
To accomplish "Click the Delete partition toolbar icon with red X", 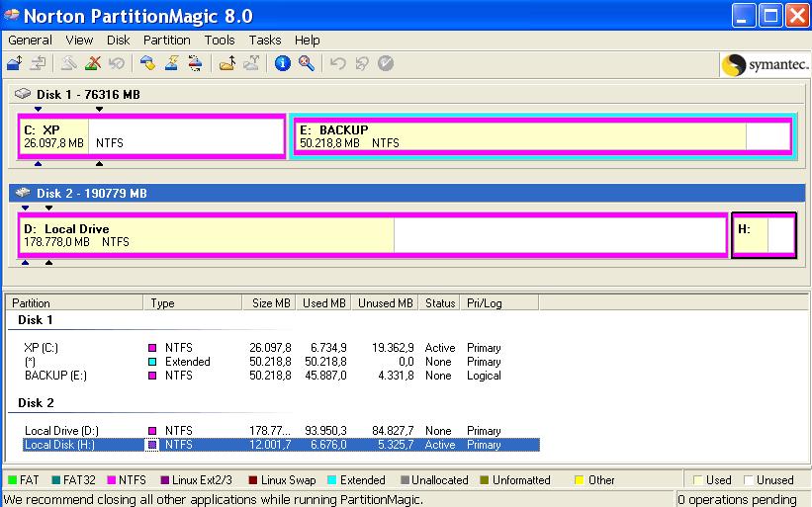I will click(92, 63).
